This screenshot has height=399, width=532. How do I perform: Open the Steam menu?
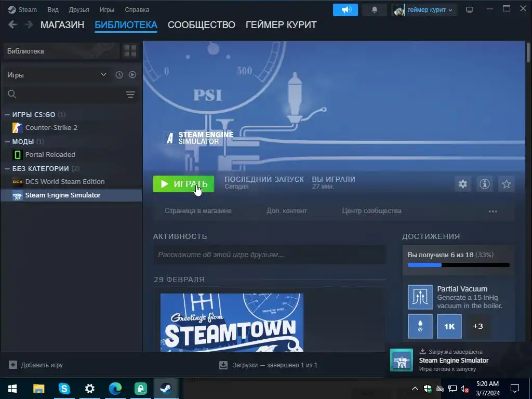point(28,9)
